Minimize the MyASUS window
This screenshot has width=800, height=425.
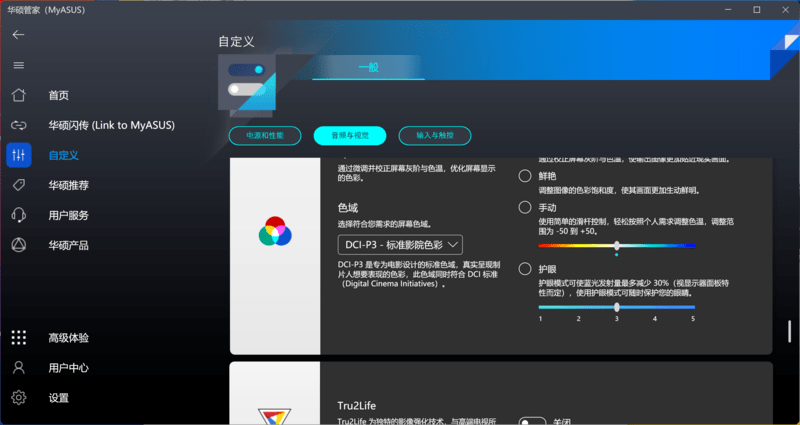(x=728, y=9)
